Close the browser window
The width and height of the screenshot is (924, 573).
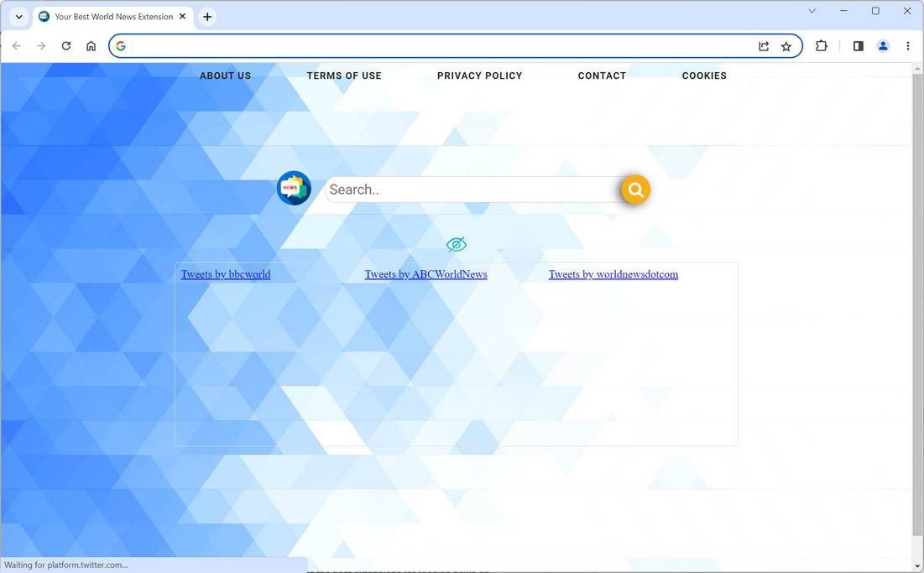click(x=907, y=11)
